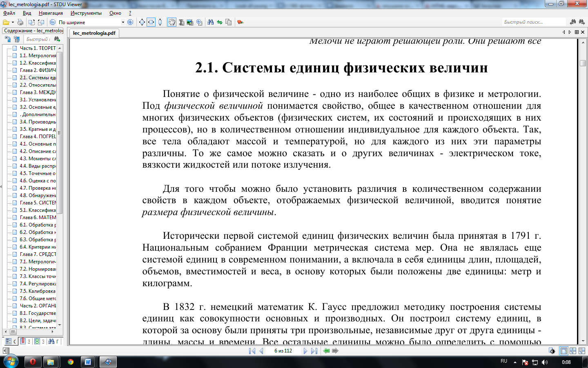
Task: Open the 'По ширине' zoom combo box
Action: [x=91, y=22]
